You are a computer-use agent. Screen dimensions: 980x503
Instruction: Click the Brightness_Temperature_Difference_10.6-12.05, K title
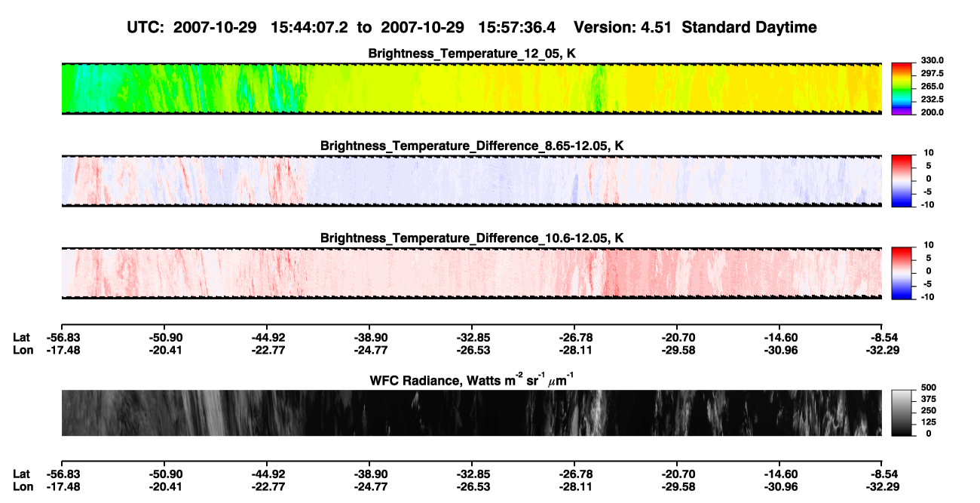click(472, 238)
